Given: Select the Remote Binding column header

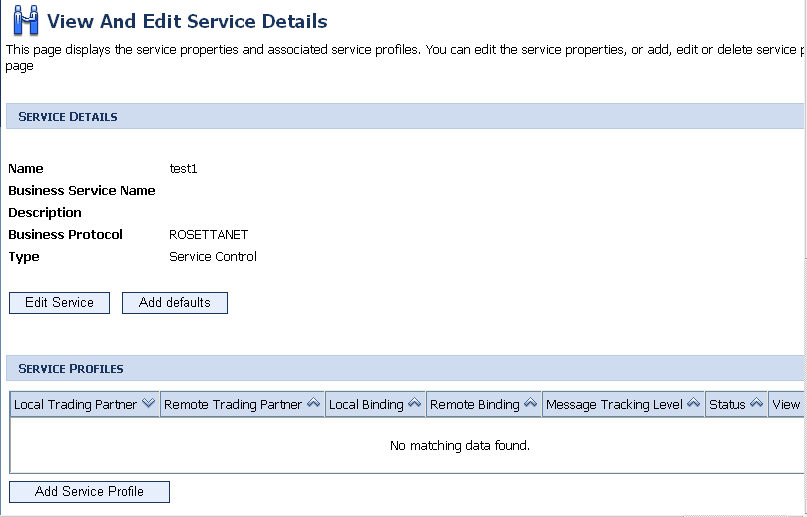Looking at the screenshot, I should 484,404.
